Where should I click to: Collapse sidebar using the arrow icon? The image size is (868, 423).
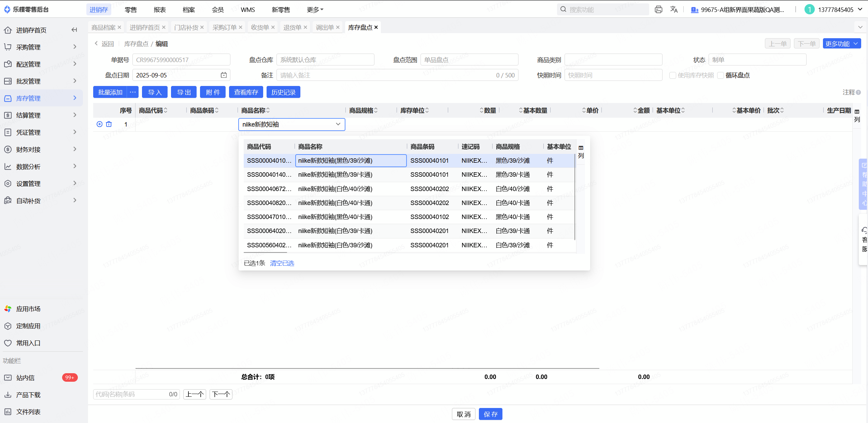point(74,30)
